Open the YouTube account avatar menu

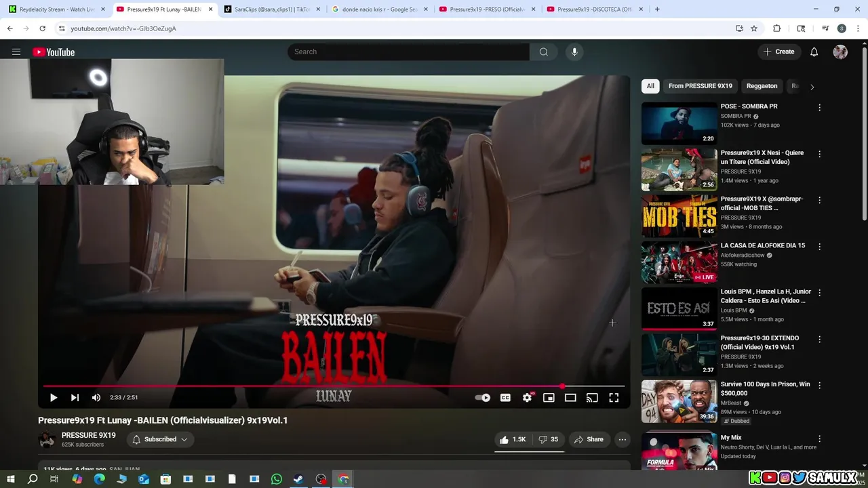coord(840,52)
